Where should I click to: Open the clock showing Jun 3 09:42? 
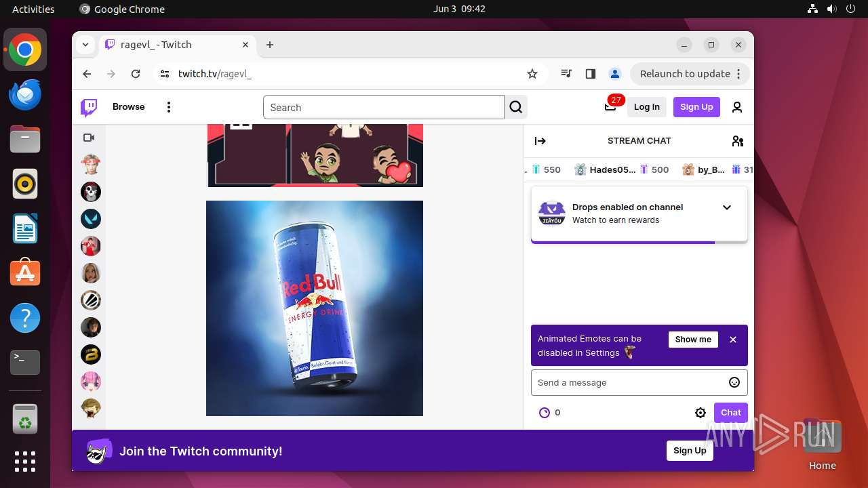(x=459, y=9)
